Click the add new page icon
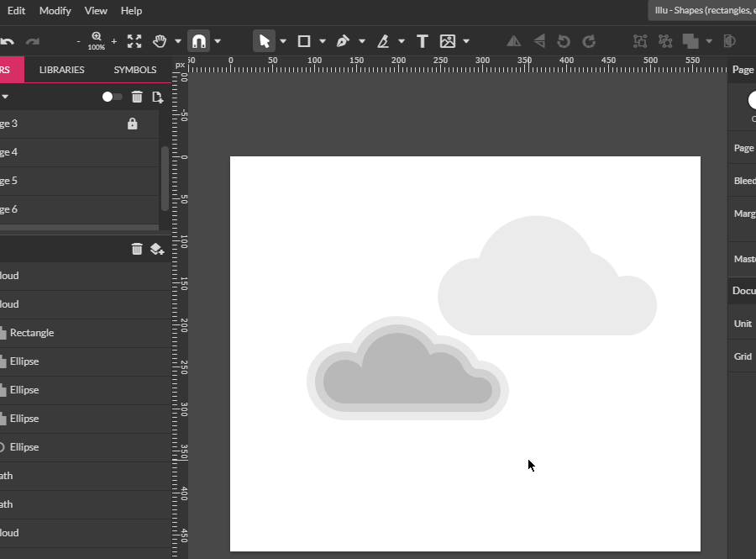 coord(157,98)
